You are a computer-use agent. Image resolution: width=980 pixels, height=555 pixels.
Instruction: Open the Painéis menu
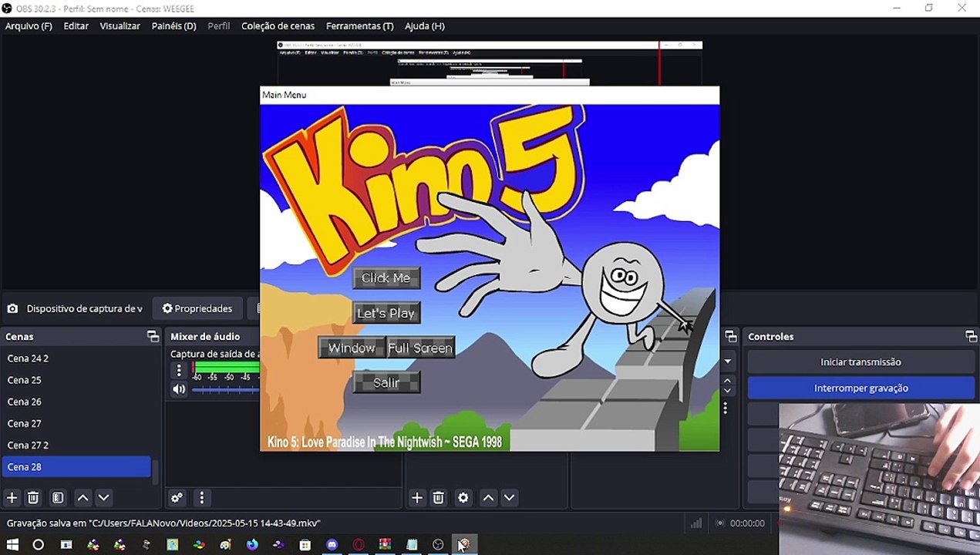pyautogui.click(x=174, y=25)
